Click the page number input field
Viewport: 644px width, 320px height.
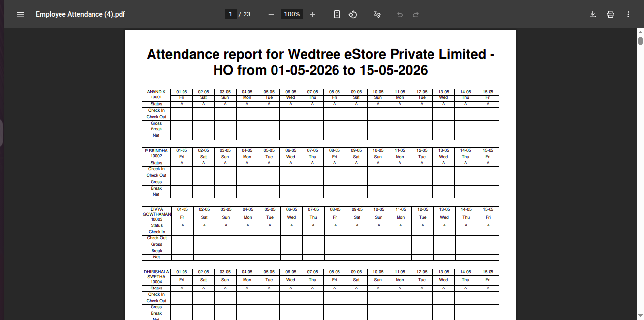pos(230,14)
